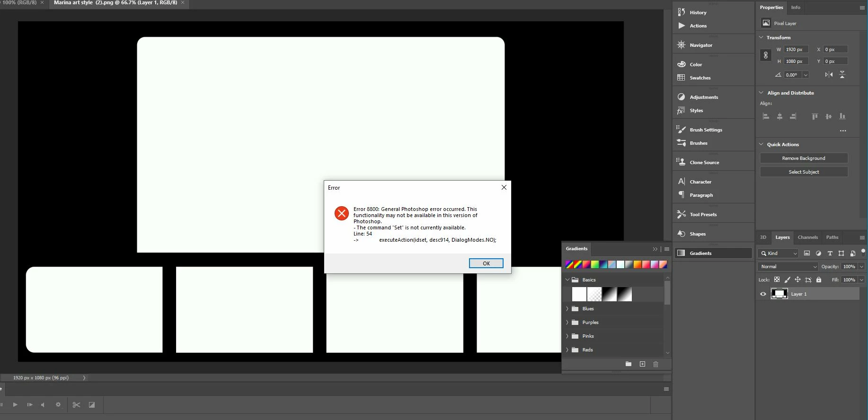The width and height of the screenshot is (868, 420).
Task: Switch to the Paths tab
Action: [x=832, y=237]
